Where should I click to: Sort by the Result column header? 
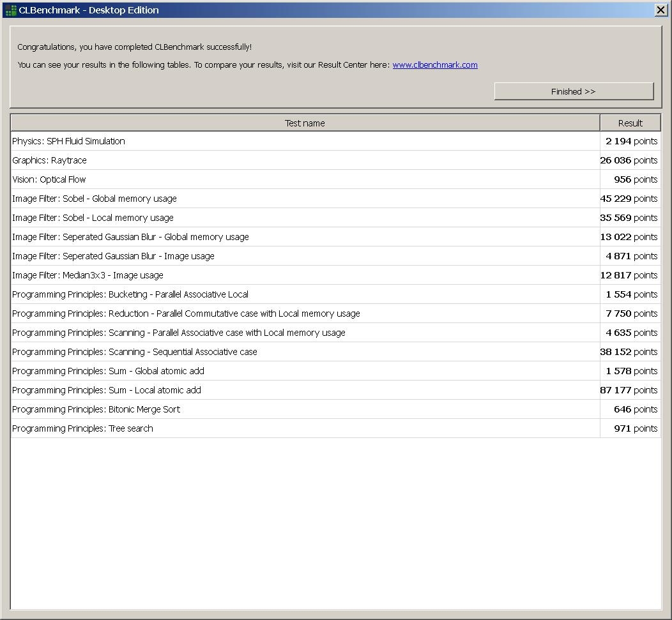(x=630, y=123)
